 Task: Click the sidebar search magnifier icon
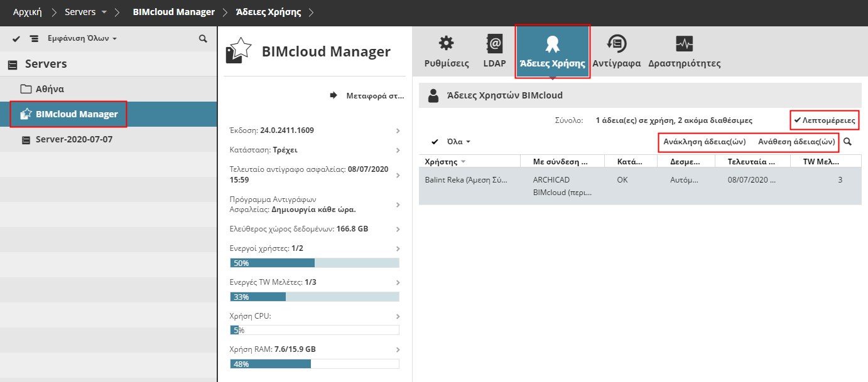point(203,38)
